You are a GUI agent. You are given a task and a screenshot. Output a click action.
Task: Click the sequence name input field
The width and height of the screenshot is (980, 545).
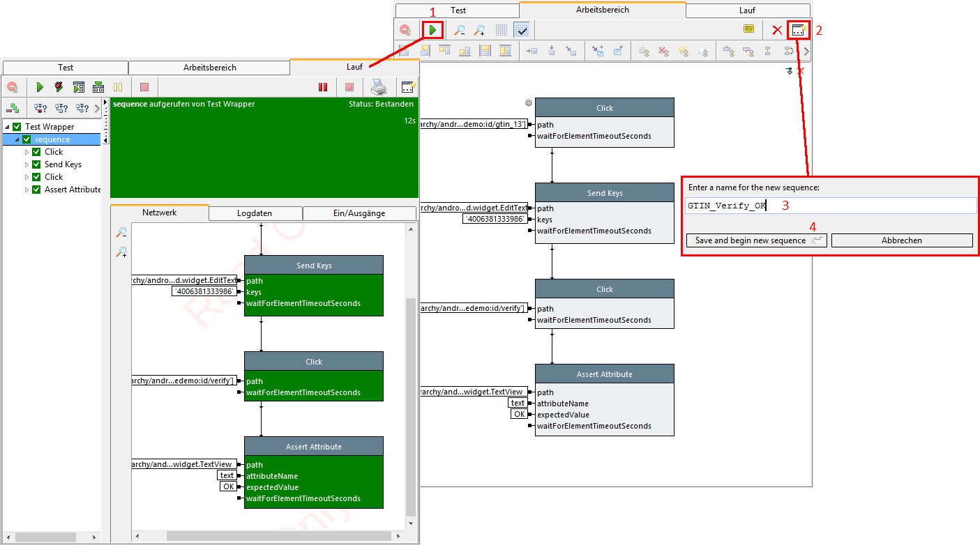click(830, 206)
